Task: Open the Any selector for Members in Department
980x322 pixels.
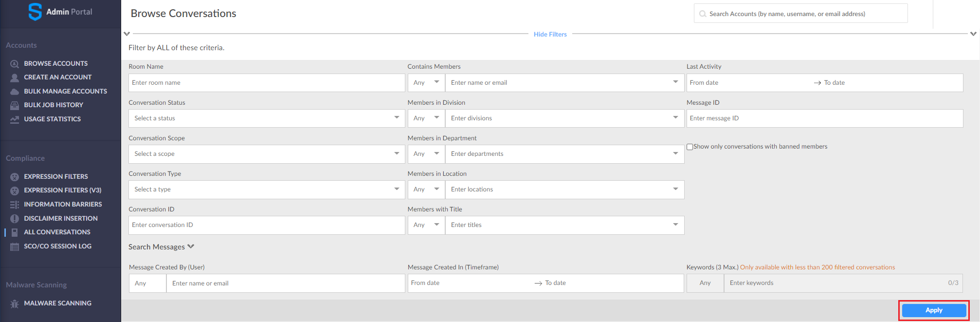Action: [426, 154]
